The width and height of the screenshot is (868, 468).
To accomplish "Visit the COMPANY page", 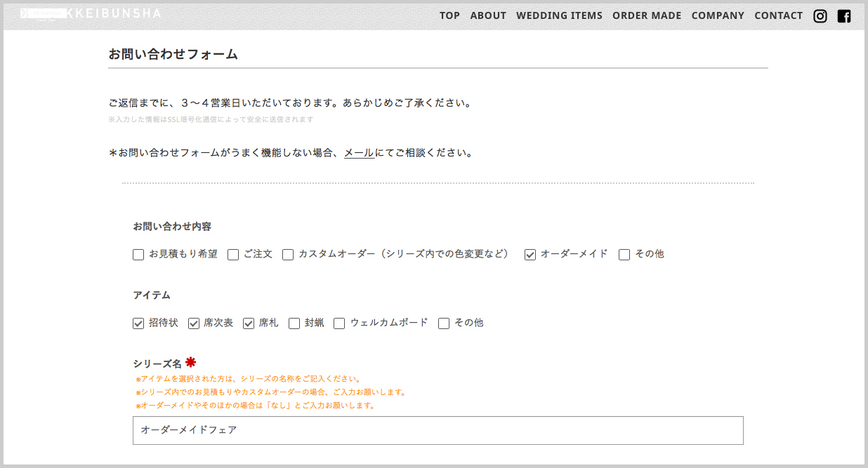I will click(x=718, y=15).
